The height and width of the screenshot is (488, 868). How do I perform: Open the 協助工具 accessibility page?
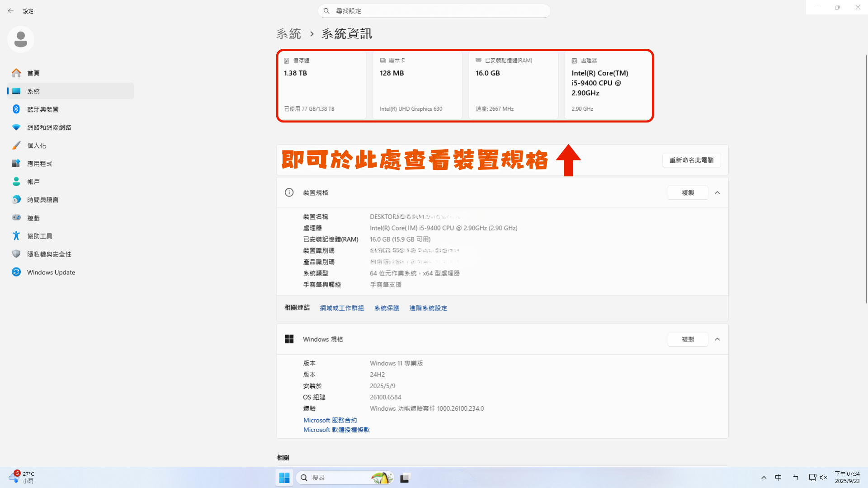point(39,236)
